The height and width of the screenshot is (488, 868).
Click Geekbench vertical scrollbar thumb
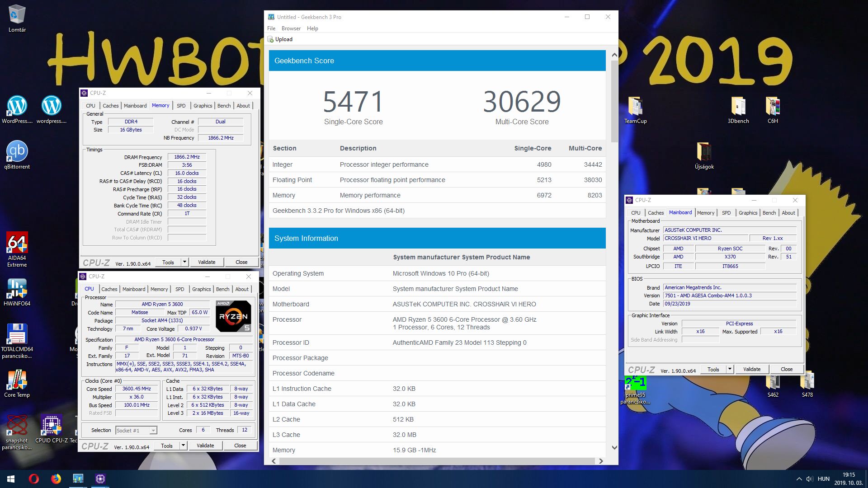coord(614,101)
